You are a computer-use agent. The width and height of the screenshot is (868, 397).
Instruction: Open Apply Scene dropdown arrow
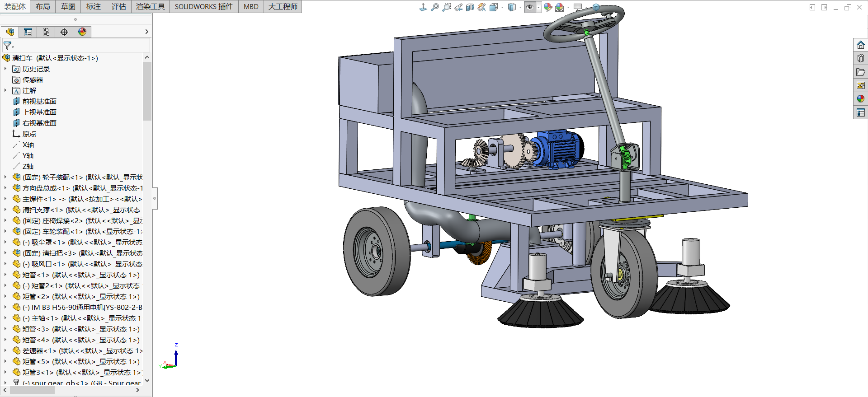[x=568, y=7]
